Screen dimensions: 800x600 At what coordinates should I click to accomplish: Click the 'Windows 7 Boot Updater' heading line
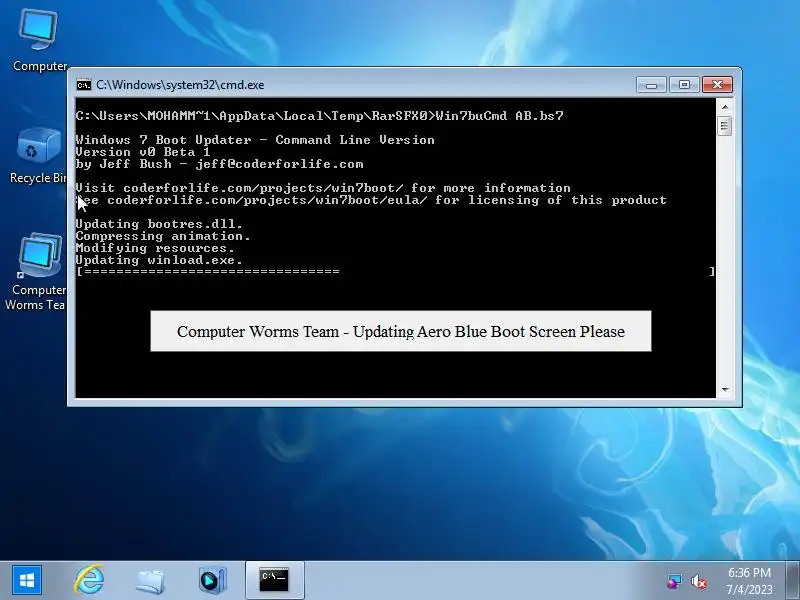click(255, 140)
